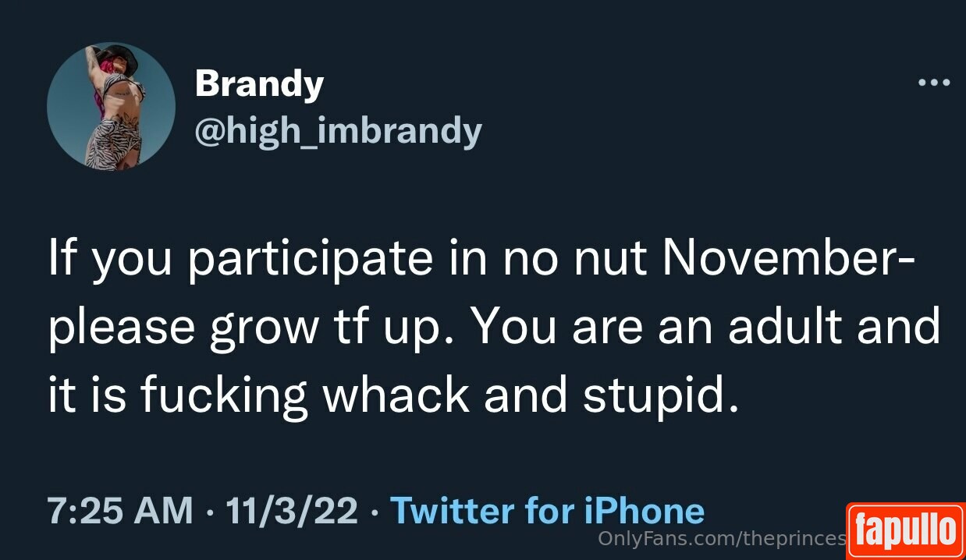Open the three-dot more options menu

[933, 82]
